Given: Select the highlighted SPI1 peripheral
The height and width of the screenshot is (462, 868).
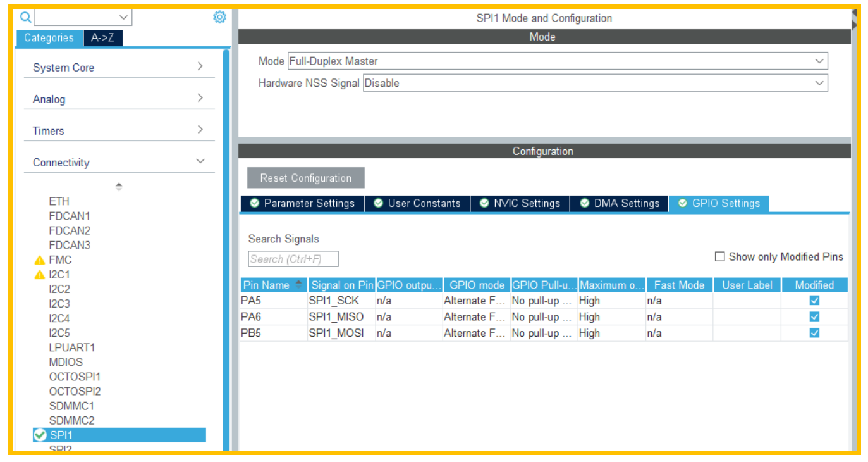Looking at the screenshot, I should (119, 435).
